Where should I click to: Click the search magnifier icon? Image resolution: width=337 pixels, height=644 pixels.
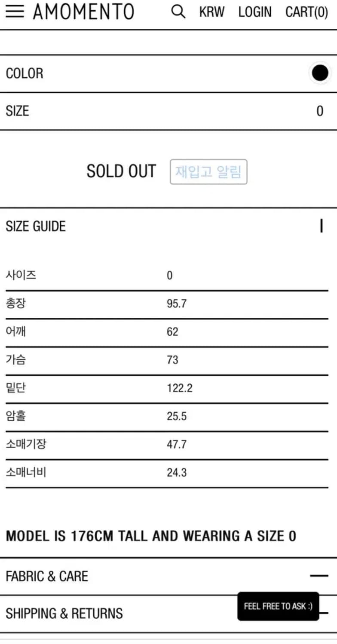tap(178, 12)
